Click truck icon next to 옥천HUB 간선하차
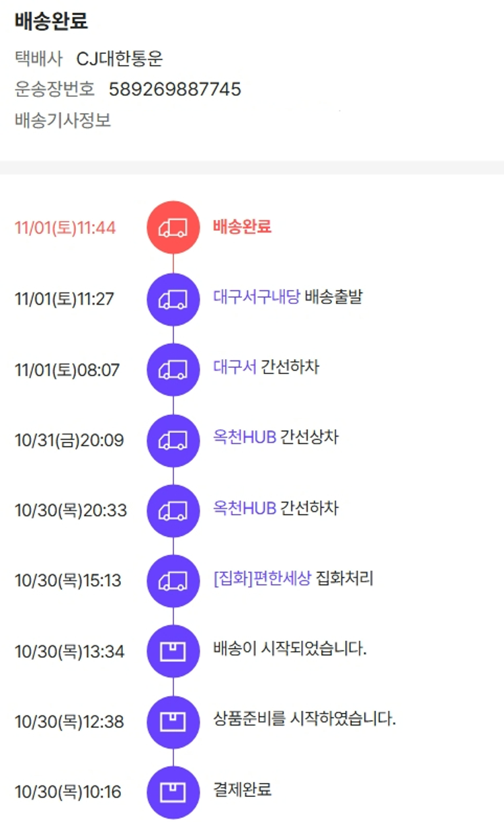504x836 pixels. pos(173,510)
